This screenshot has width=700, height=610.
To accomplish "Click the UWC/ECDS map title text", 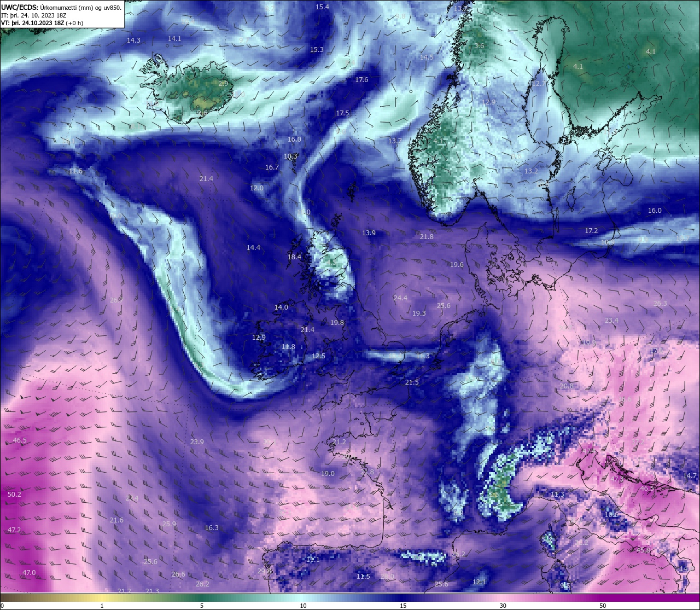I will click(61, 8).
